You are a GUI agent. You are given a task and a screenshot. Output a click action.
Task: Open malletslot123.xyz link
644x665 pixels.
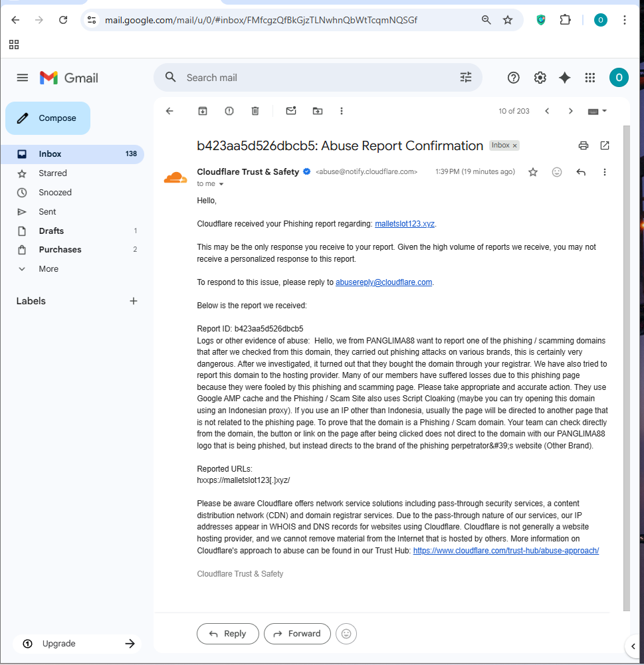click(405, 224)
